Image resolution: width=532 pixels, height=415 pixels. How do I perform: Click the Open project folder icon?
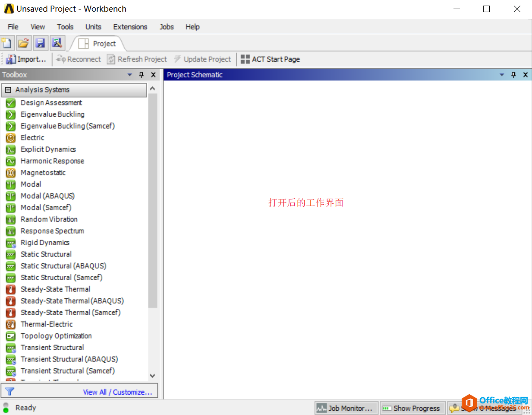click(23, 43)
